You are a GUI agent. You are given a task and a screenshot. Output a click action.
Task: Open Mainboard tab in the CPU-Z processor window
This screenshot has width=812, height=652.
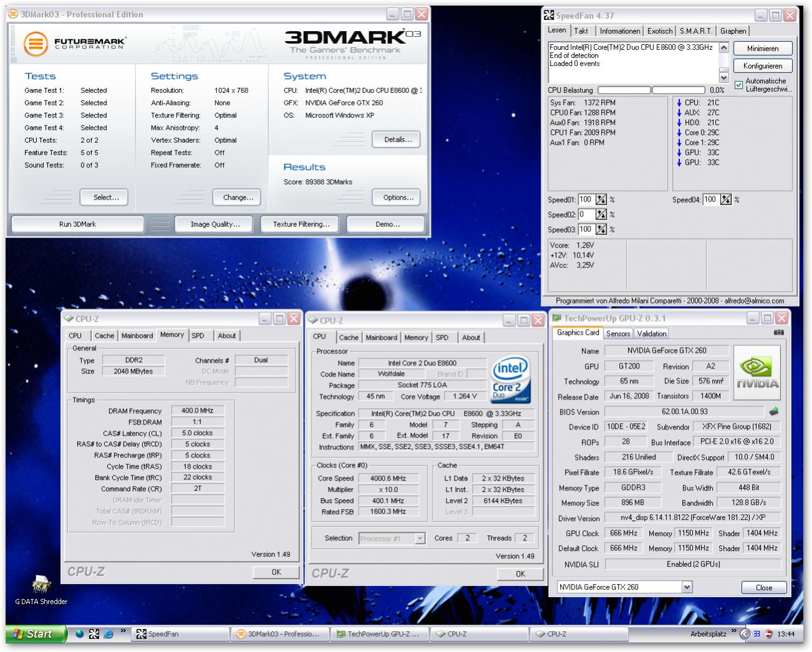coord(381,337)
